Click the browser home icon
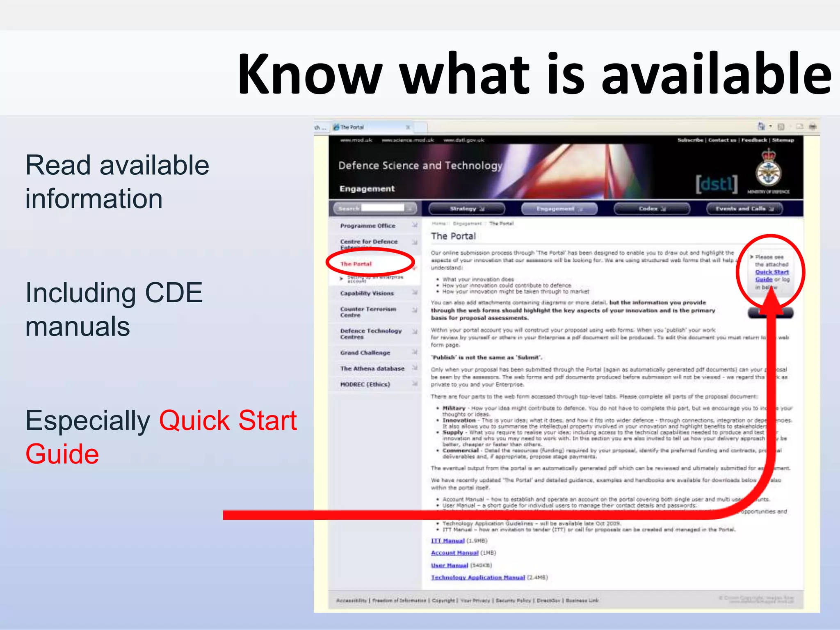This screenshot has width=840, height=630. pyautogui.click(x=761, y=126)
